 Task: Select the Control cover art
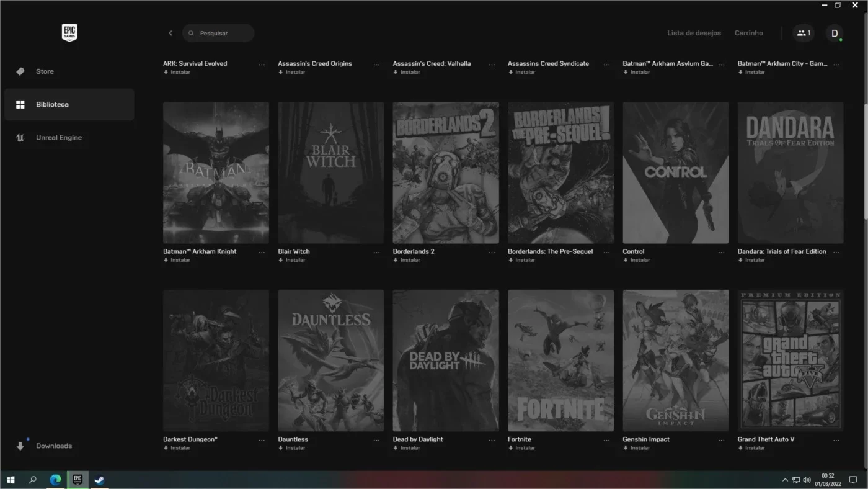click(676, 173)
